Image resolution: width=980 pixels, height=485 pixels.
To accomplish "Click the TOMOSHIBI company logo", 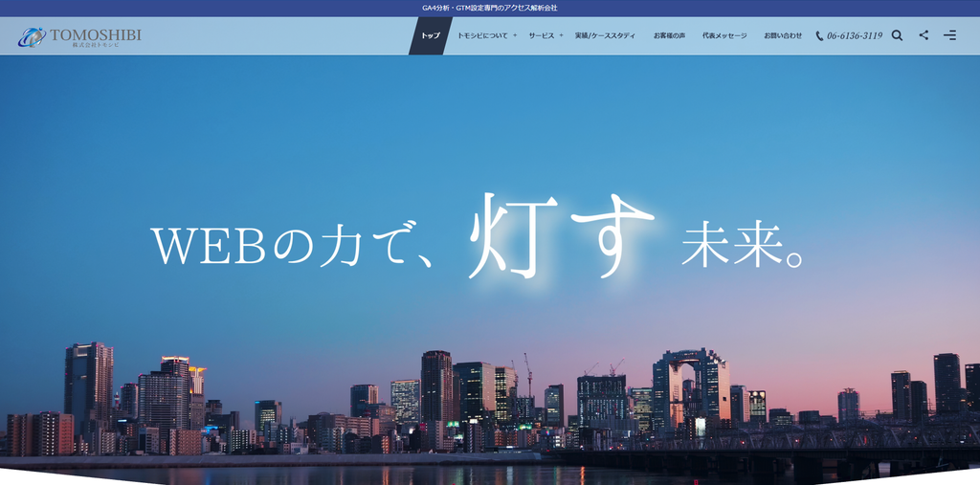I will click(x=79, y=37).
